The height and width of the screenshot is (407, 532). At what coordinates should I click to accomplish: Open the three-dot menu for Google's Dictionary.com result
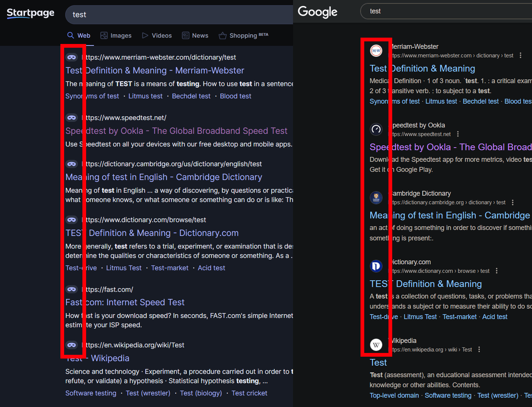coord(497,271)
